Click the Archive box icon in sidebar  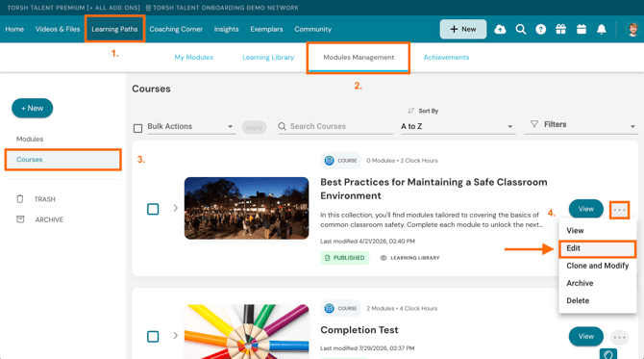pyautogui.click(x=20, y=219)
